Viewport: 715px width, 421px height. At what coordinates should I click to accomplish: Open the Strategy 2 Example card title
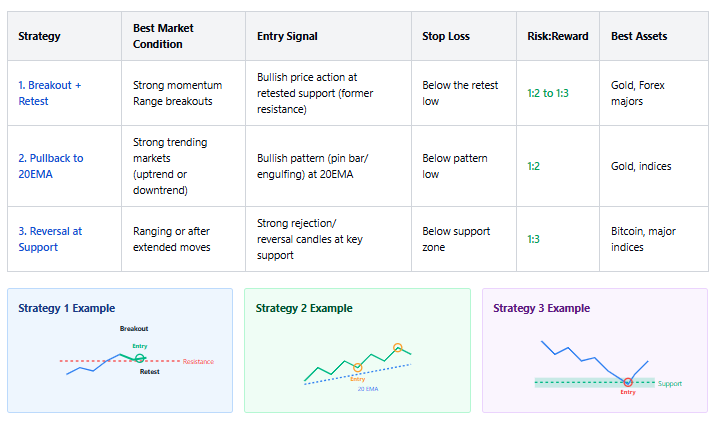304,308
